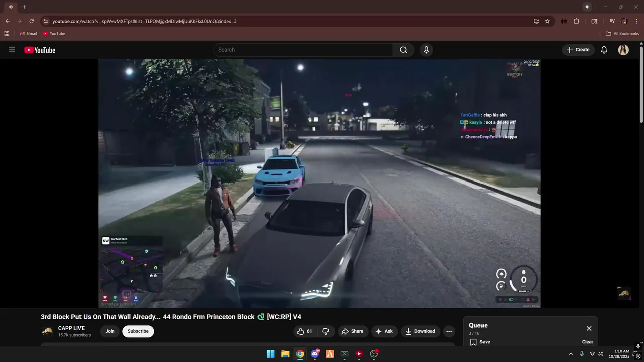Close the Queue panel
Screen dimensions: 644x362
pyautogui.click(x=589, y=328)
